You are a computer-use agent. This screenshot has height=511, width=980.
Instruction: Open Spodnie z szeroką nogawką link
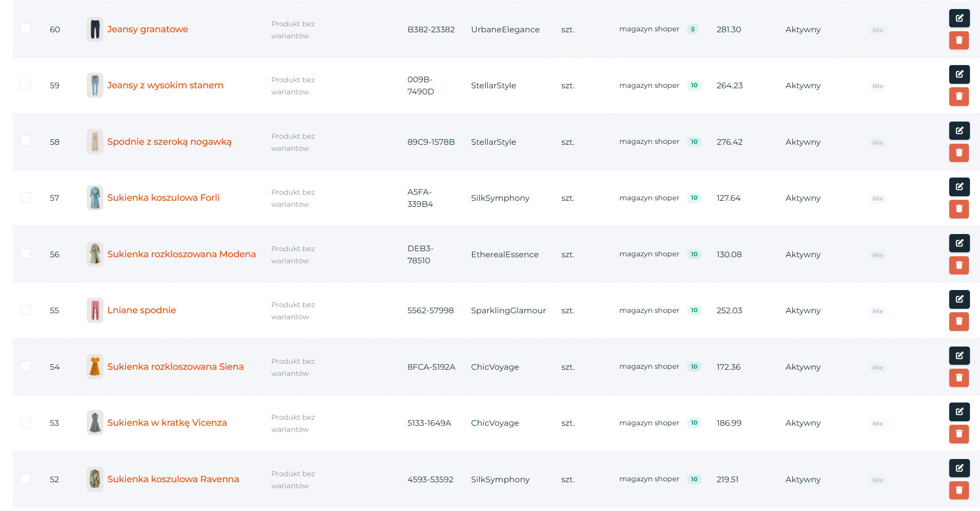pyautogui.click(x=169, y=142)
